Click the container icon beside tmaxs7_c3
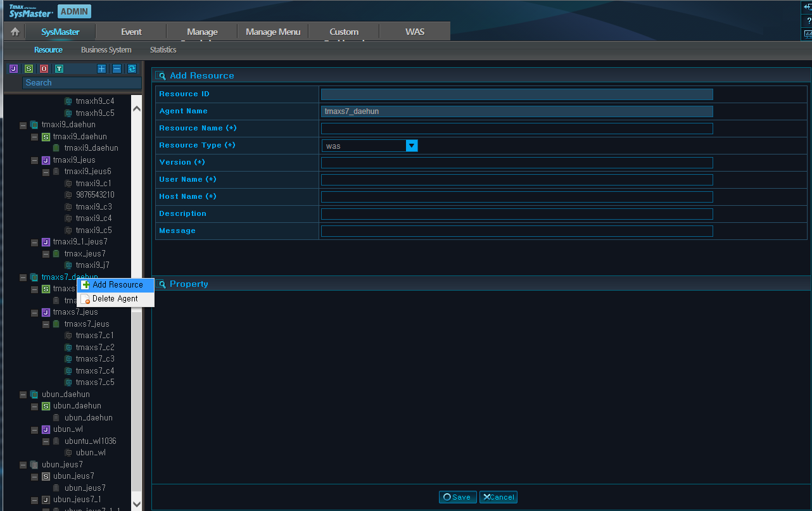812x511 pixels. [x=68, y=359]
